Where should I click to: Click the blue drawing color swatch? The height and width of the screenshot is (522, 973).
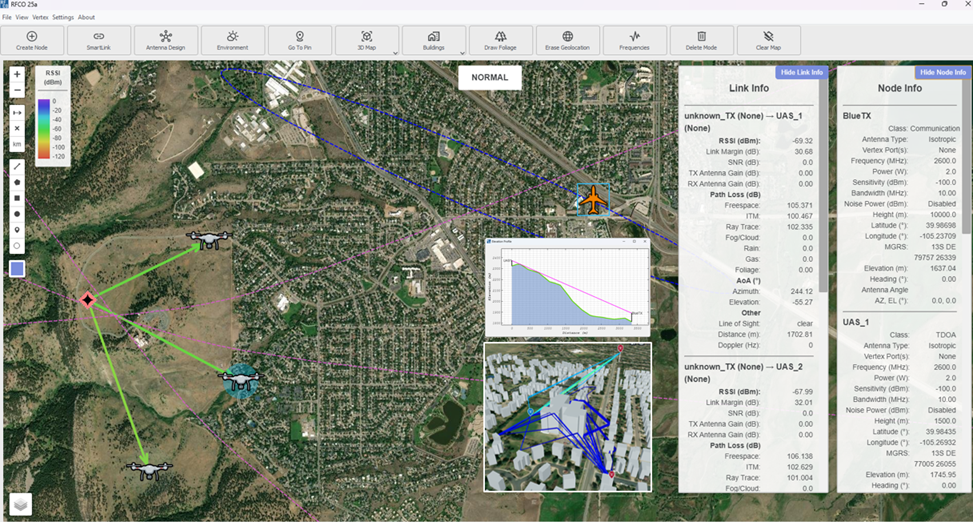tap(17, 268)
